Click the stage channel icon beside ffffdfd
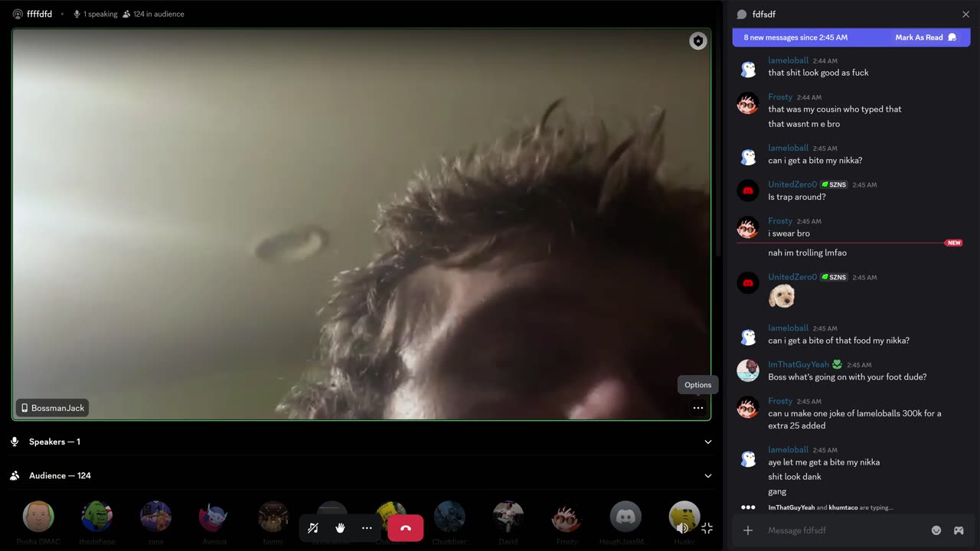This screenshot has height=551, width=980. click(18, 14)
